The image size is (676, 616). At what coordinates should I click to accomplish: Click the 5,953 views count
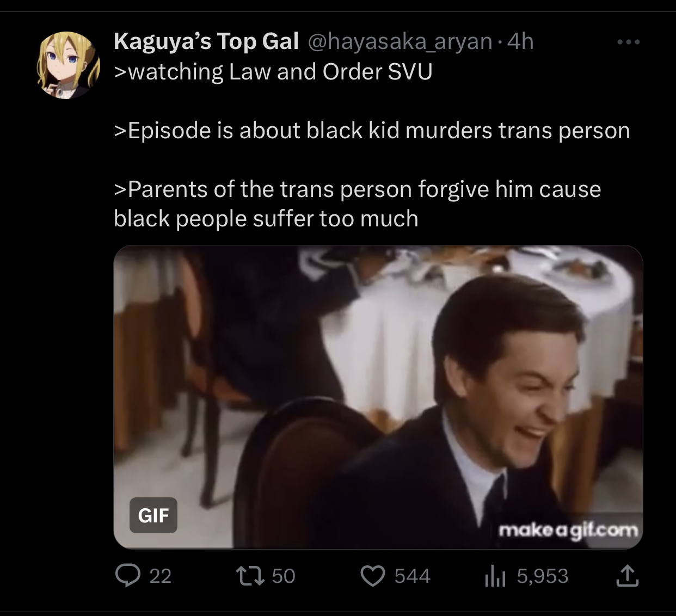pyautogui.click(x=542, y=576)
